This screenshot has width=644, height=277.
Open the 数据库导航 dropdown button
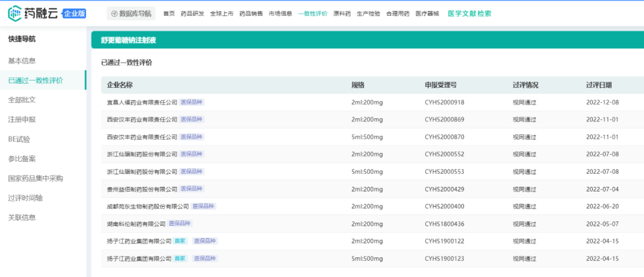point(130,13)
